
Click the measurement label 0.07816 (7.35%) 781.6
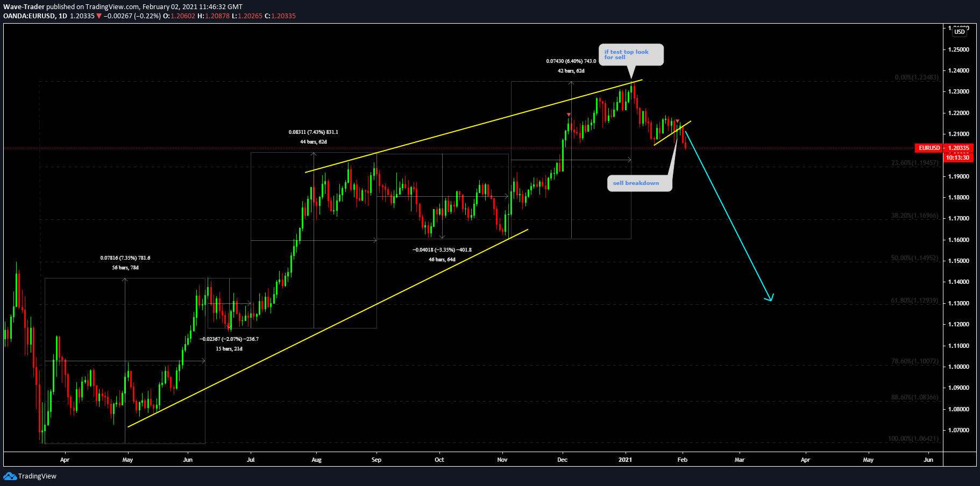pyautogui.click(x=125, y=258)
